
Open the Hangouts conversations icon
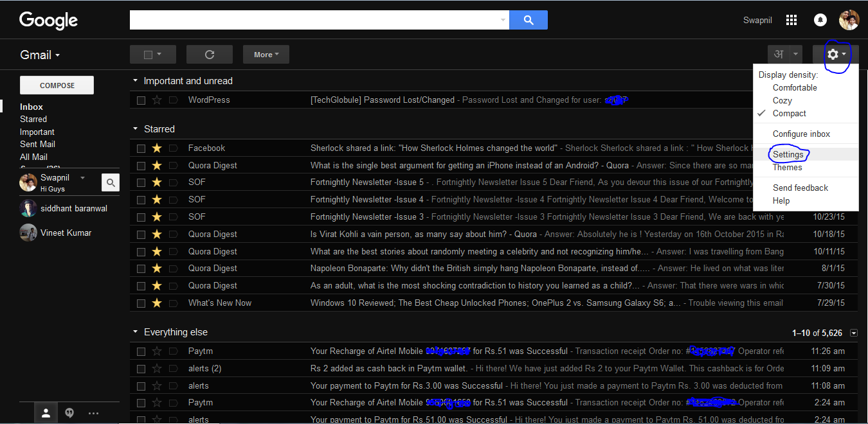69,414
